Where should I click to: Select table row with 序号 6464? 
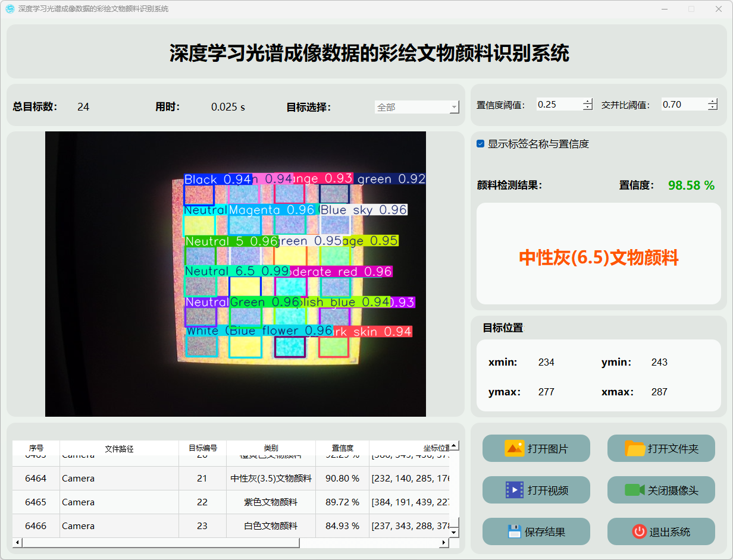[x=36, y=478]
